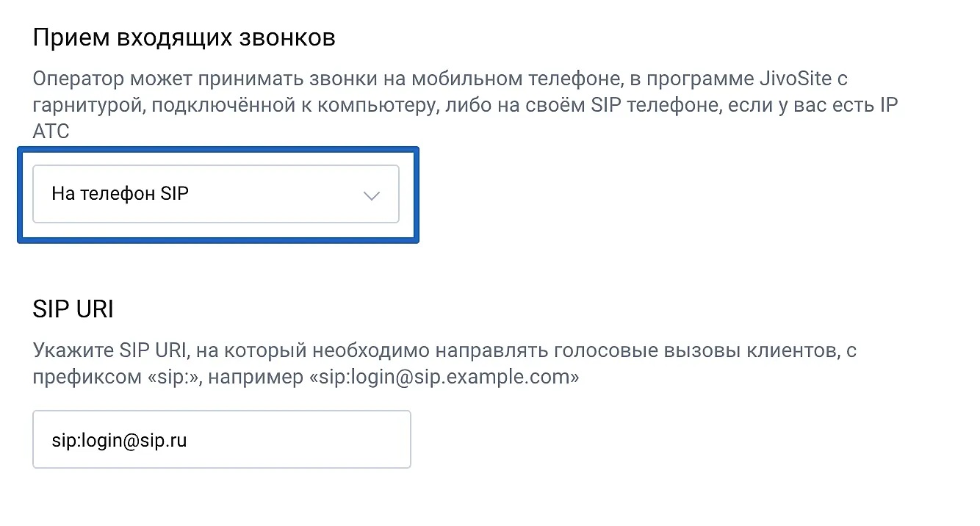Screen dimensions: 980x526
Task: Open the "На телефон SIP" dropdown
Action: [215, 195]
